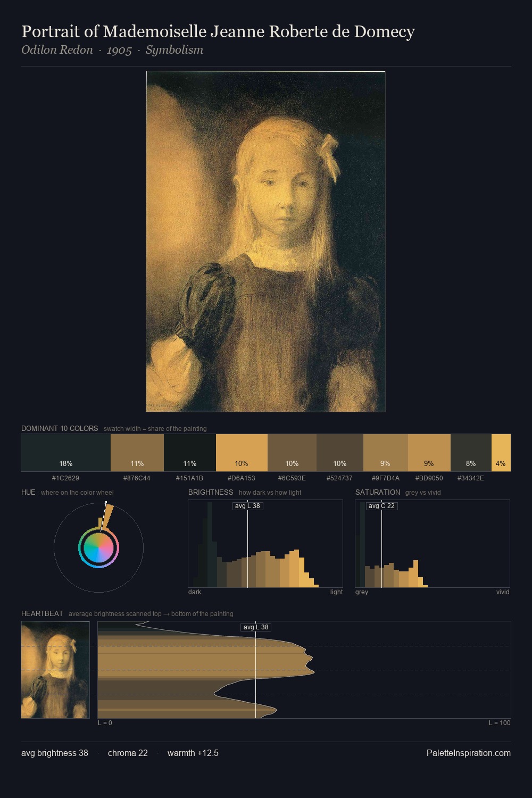Click the 'DOMINANT 10 COLORS' heading

click(60, 428)
